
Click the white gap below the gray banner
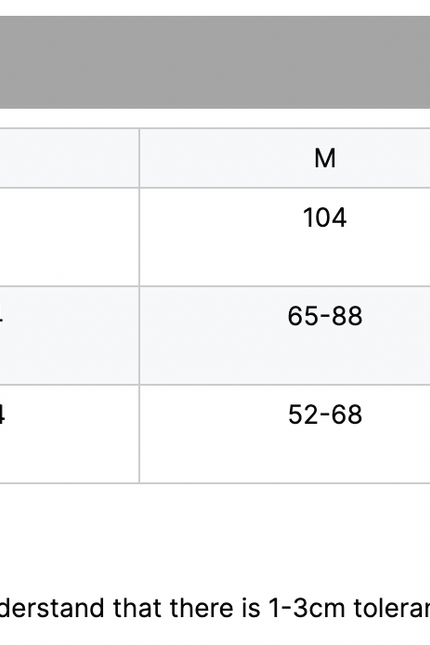215,118
